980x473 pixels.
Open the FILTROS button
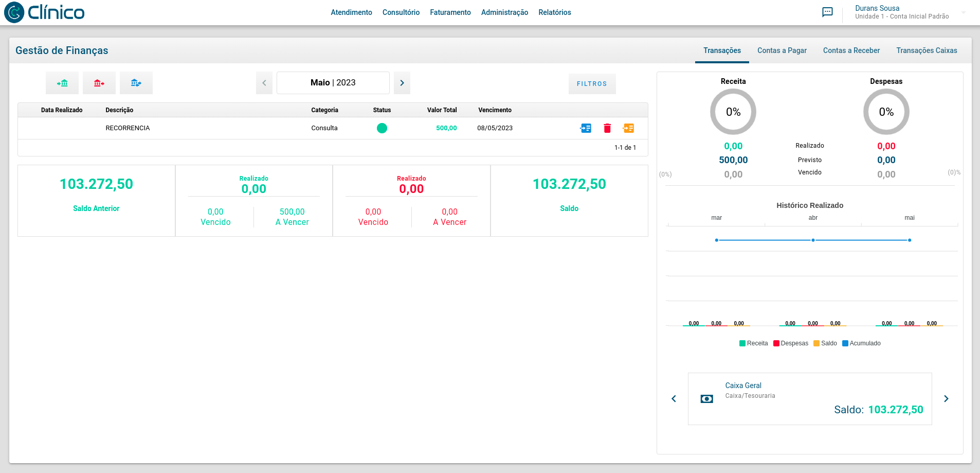tap(592, 84)
